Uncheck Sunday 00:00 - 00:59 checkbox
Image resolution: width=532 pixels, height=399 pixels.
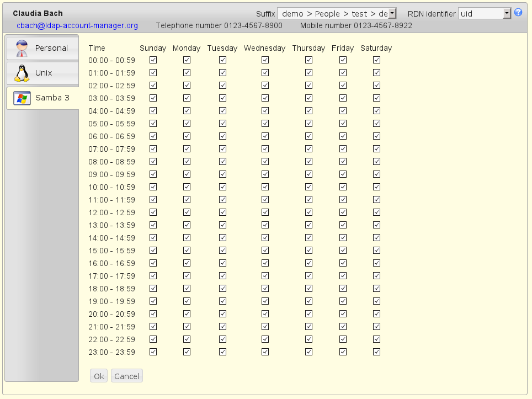point(153,60)
